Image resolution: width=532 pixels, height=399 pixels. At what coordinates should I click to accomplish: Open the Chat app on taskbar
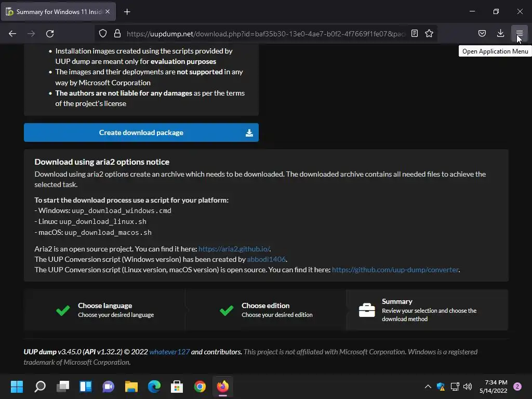[x=108, y=387]
